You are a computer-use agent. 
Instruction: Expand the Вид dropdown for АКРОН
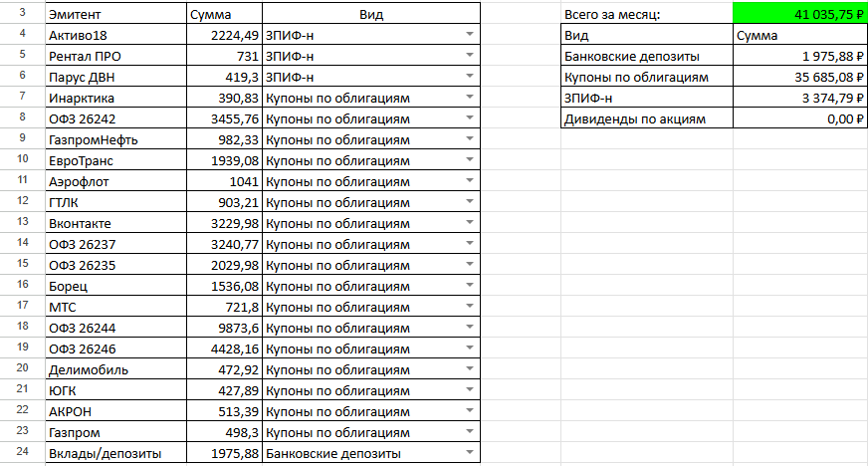pos(470,410)
